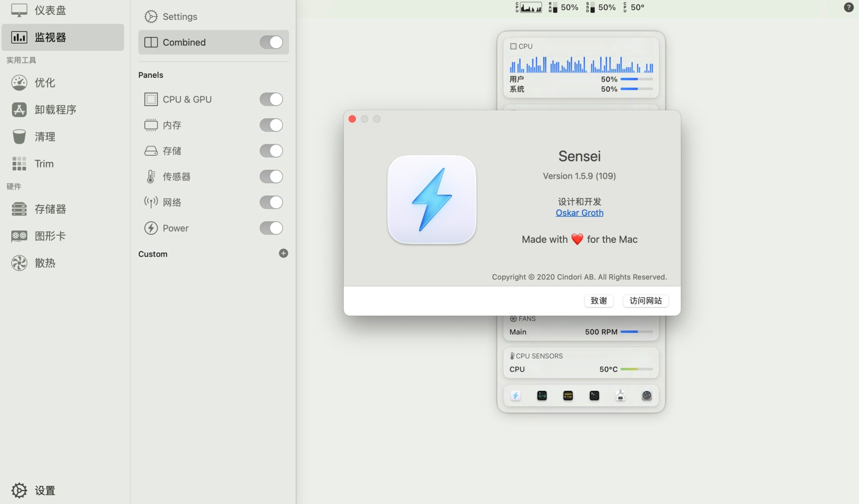Screen dimensions: 859x504
Task: Open the 优化 optimize tool
Action: click(63, 83)
